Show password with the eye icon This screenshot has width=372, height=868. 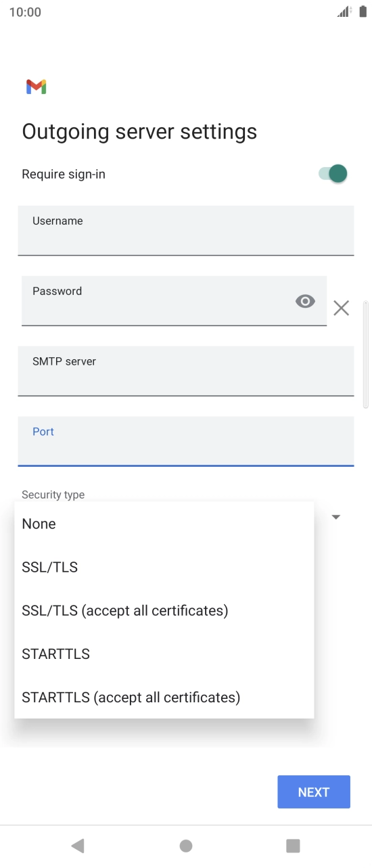(x=305, y=302)
